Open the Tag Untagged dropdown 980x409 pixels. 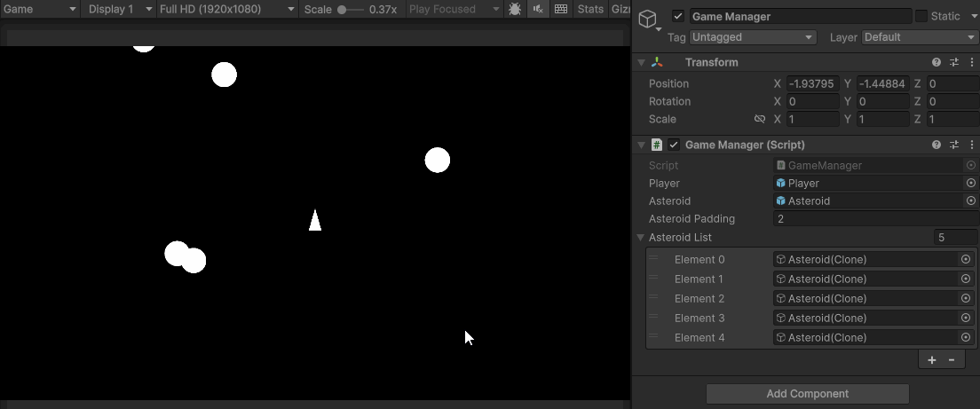tap(753, 37)
